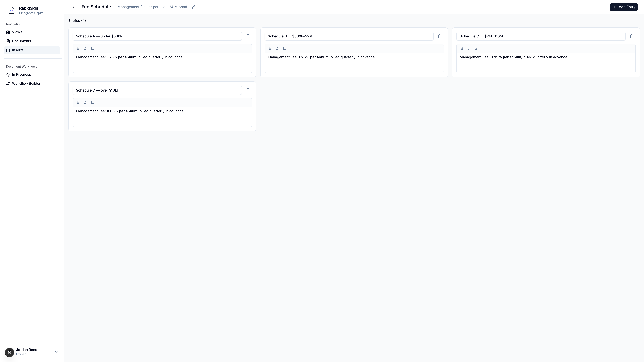Click the RapidSign logo icon

click(x=11, y=10)
